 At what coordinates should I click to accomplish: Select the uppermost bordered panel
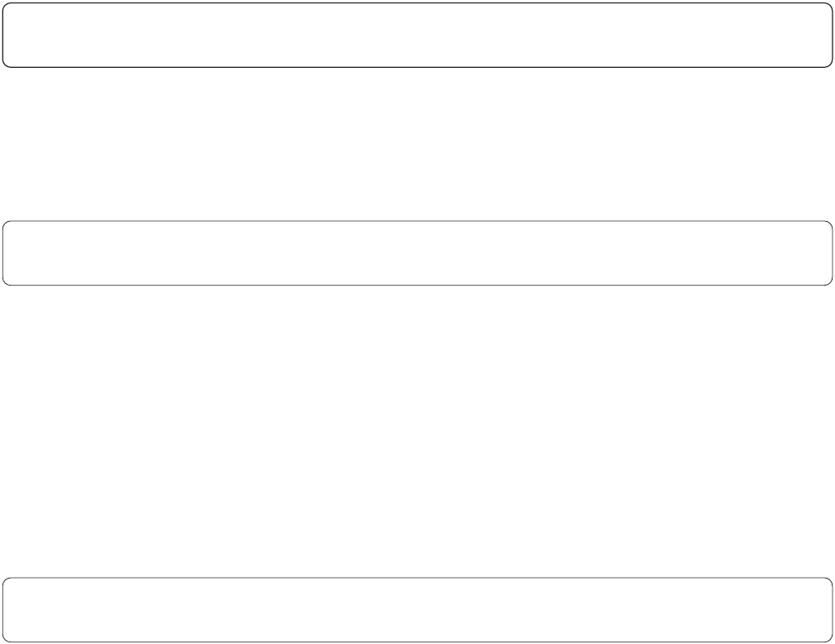417,35
